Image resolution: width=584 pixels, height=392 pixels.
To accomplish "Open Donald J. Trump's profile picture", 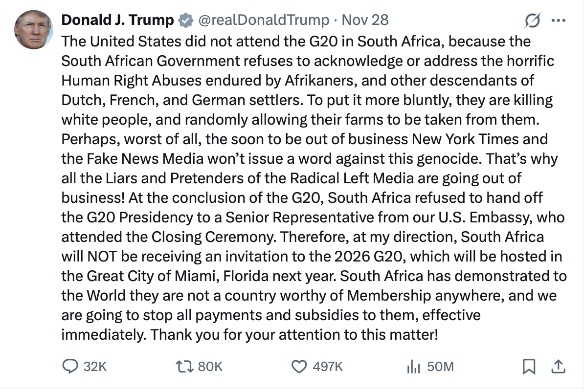I will pos(34,29).
